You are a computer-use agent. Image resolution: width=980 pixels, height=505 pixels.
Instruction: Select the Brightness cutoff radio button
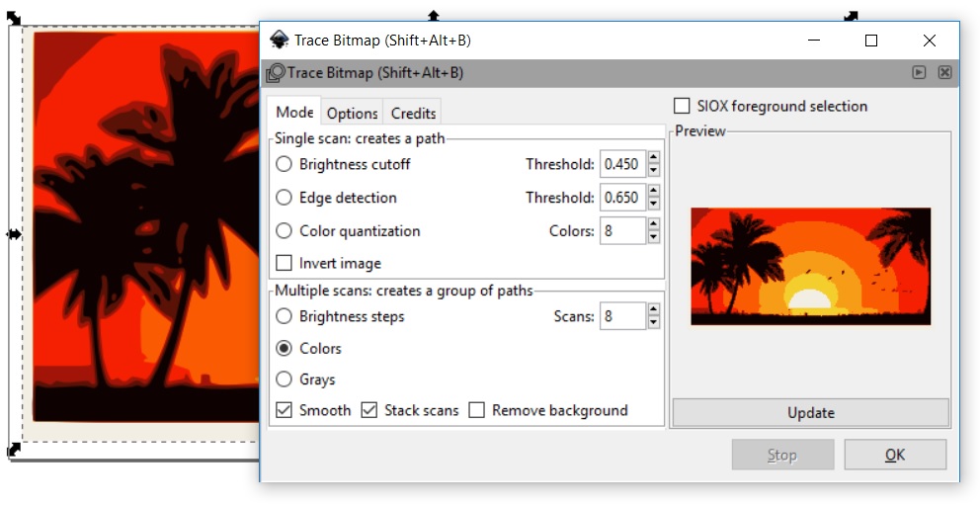[x=285, y=164]
